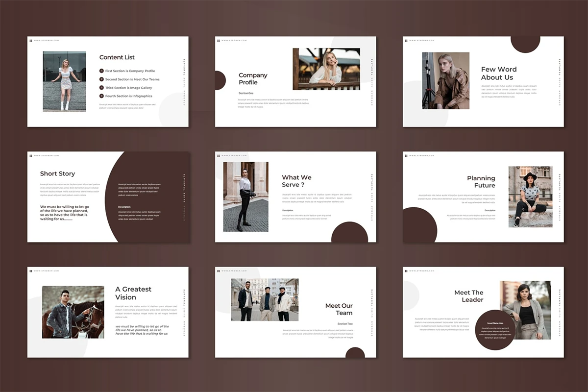The height and width of the screenshot is (392, 588).
Task: Click the "Planning Future" title text
Action: pos(481,182)
